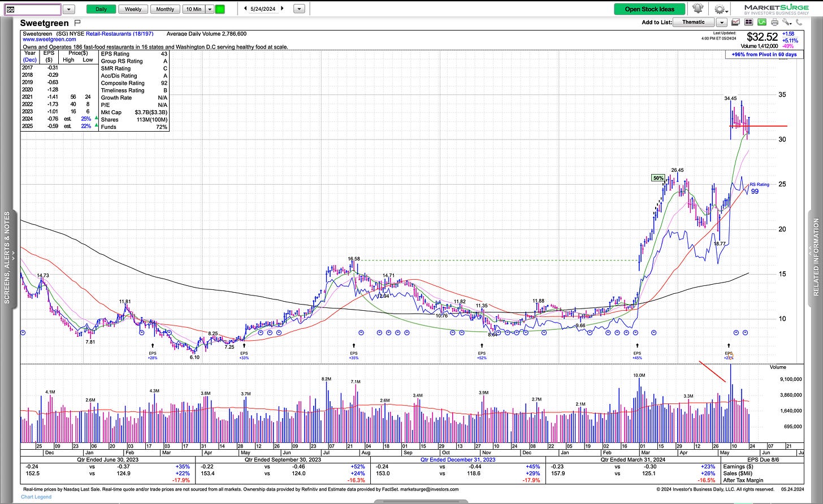This screenshot has width=823, height=504.
Task: Click the EPS +52% marker
Action: pyautogui.click(x=482, y=354)
